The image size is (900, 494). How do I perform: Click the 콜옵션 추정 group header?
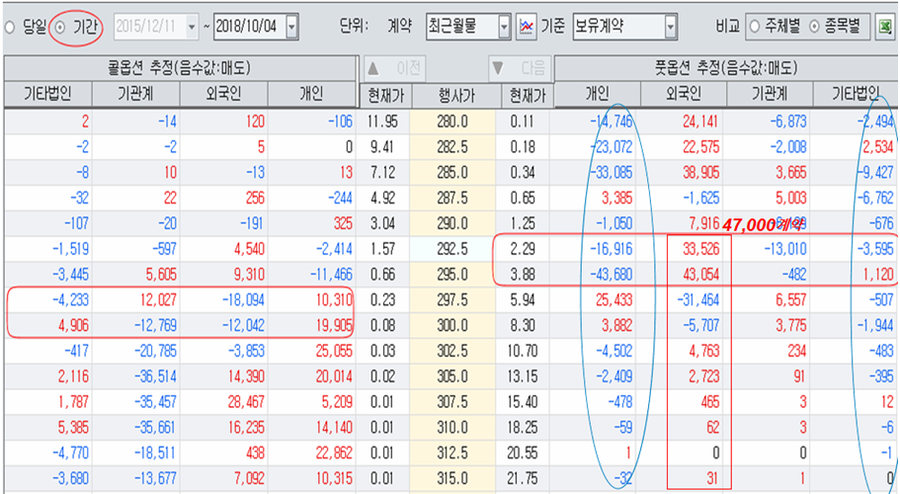point(180,69)
